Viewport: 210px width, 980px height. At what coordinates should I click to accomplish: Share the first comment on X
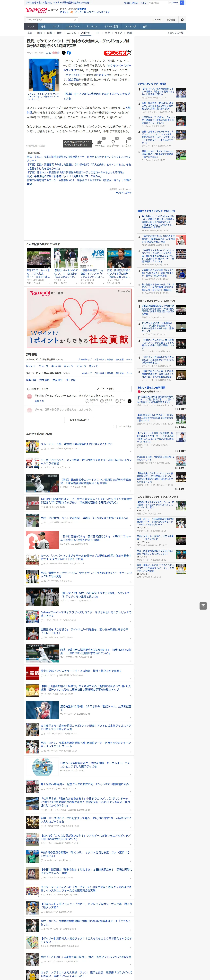(130, 401)
